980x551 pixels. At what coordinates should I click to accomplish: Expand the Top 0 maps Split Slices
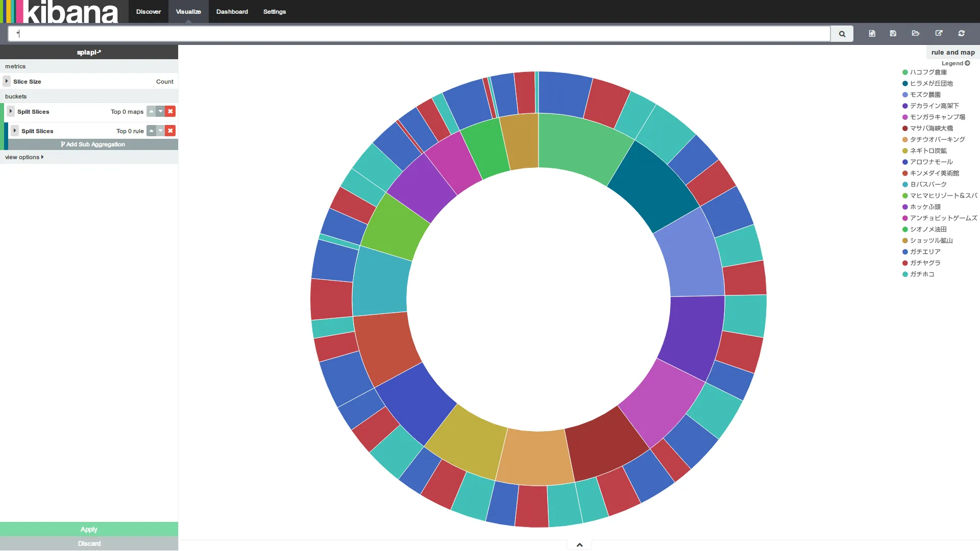(11, 111)
